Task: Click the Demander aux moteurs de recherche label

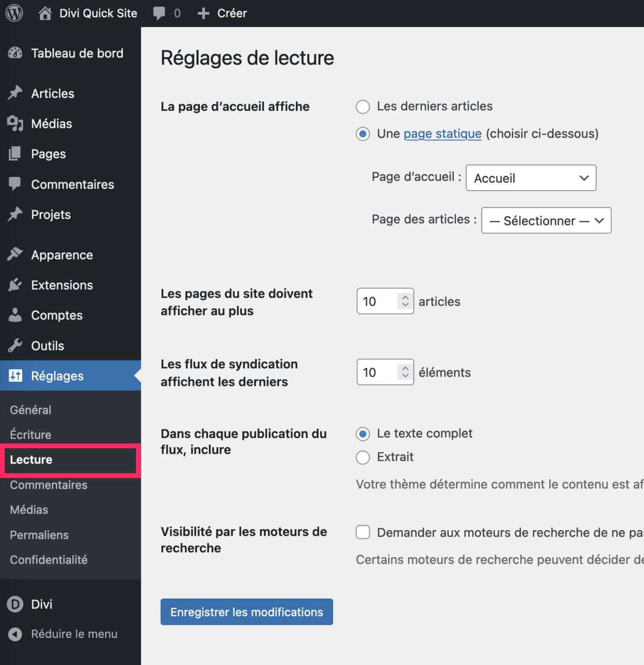Action: [x=510, y=532]
